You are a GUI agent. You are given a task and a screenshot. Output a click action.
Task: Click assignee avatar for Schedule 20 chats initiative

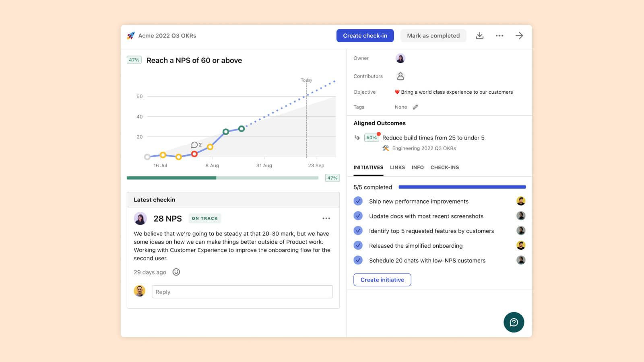521,260
